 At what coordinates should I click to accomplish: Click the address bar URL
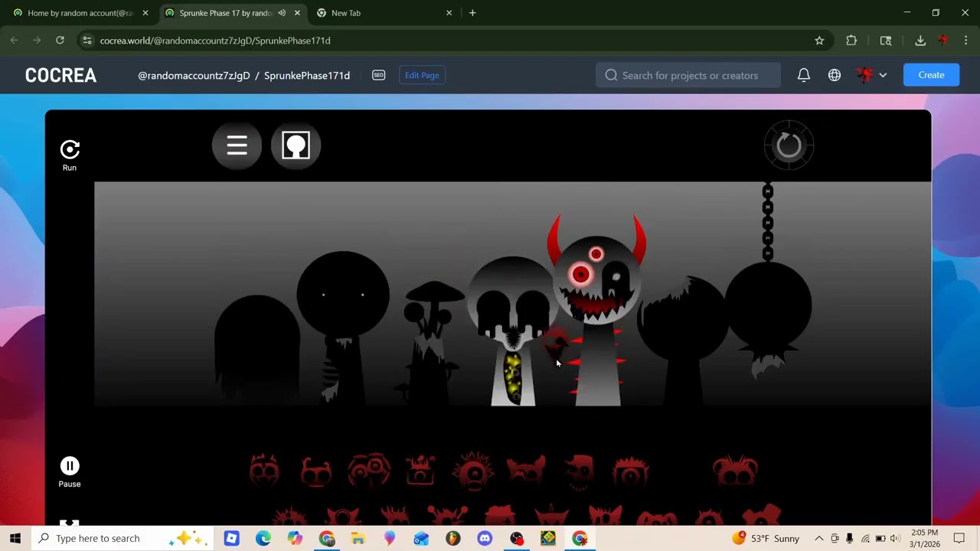[x=215, y=41]
